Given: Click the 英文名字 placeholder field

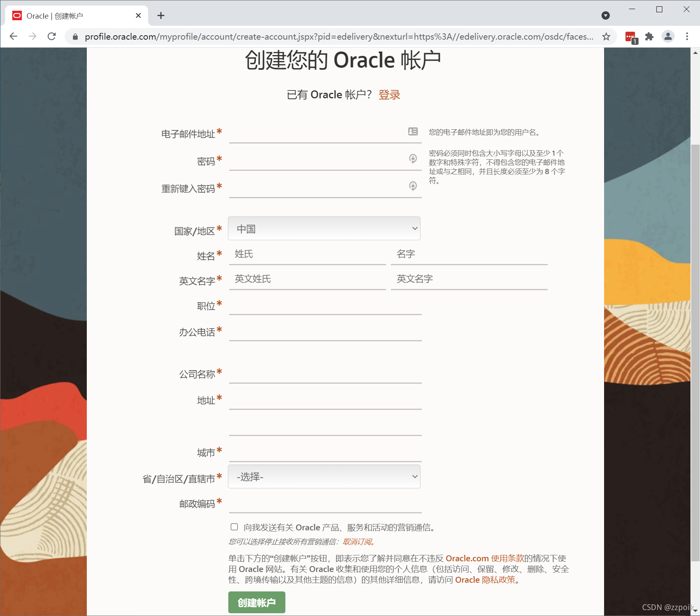Looking at the screenshot, I should point(469,279).
